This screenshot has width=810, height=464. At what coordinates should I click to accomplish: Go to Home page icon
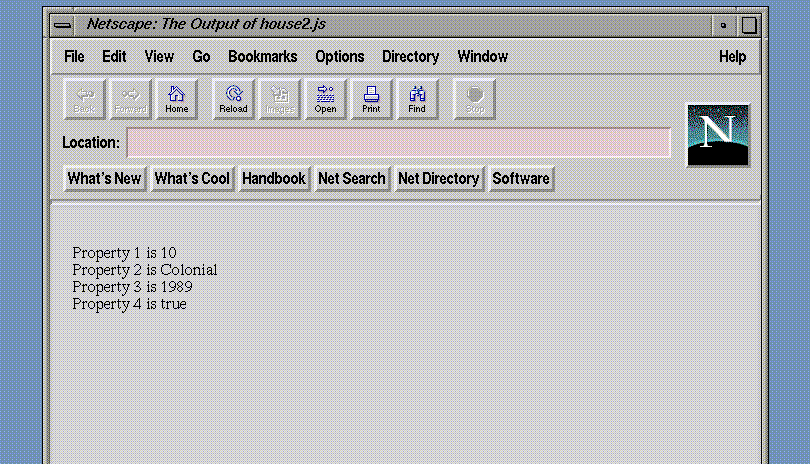(177, 99)
